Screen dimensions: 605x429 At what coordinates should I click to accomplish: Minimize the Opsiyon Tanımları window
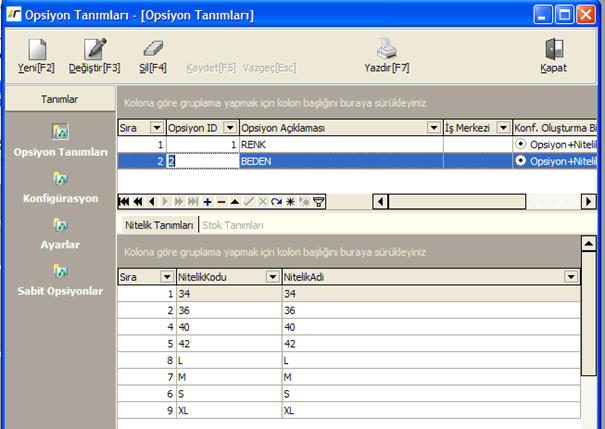pos(542,15)
